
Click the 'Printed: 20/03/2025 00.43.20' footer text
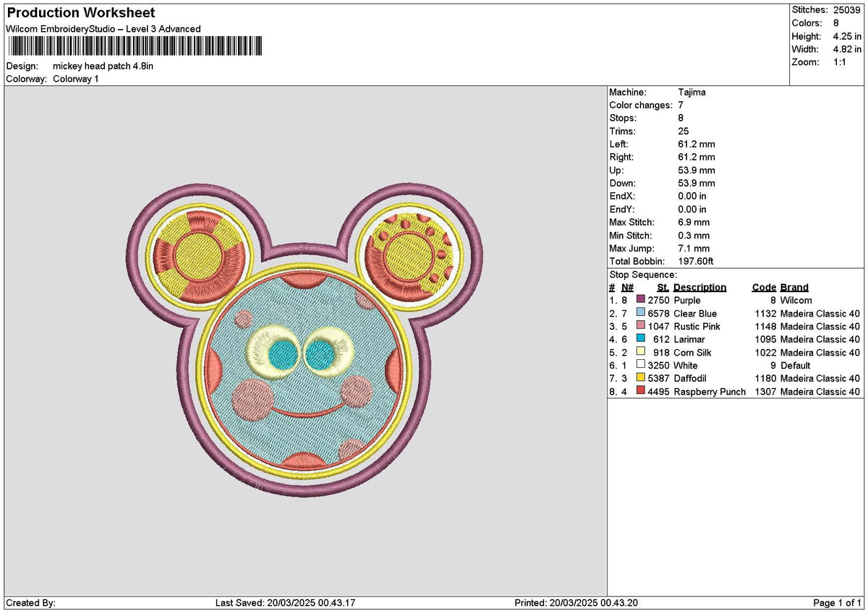(x=576, y=603)
